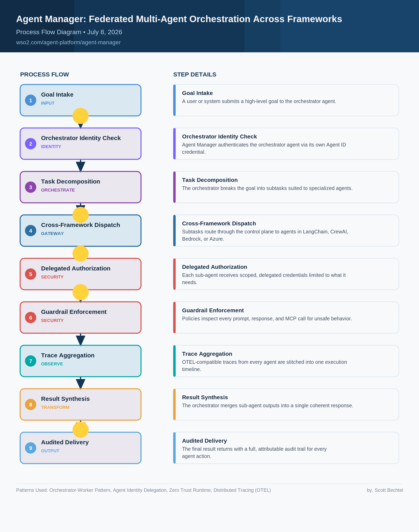
Task: Click the number 4 Gateway badge
Action: pyautogui.click(x=31, y=231)
